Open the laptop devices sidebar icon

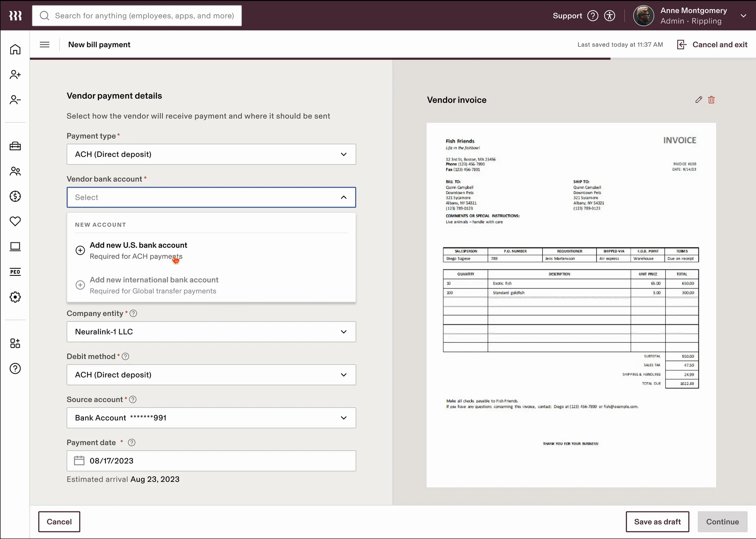click(15, 247)
